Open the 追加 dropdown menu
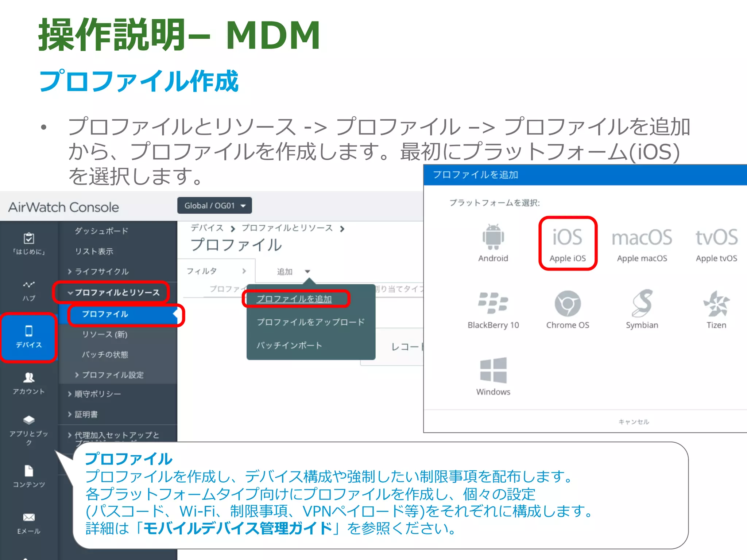 293,272
